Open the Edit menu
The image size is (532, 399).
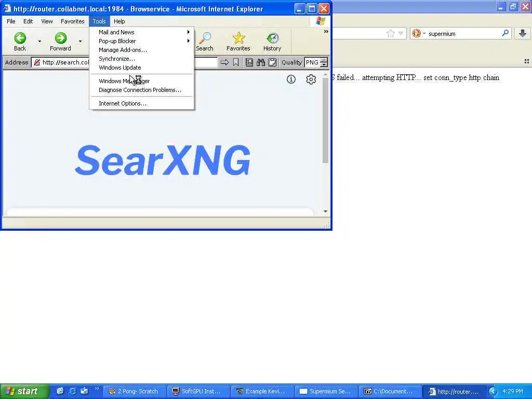28,21
